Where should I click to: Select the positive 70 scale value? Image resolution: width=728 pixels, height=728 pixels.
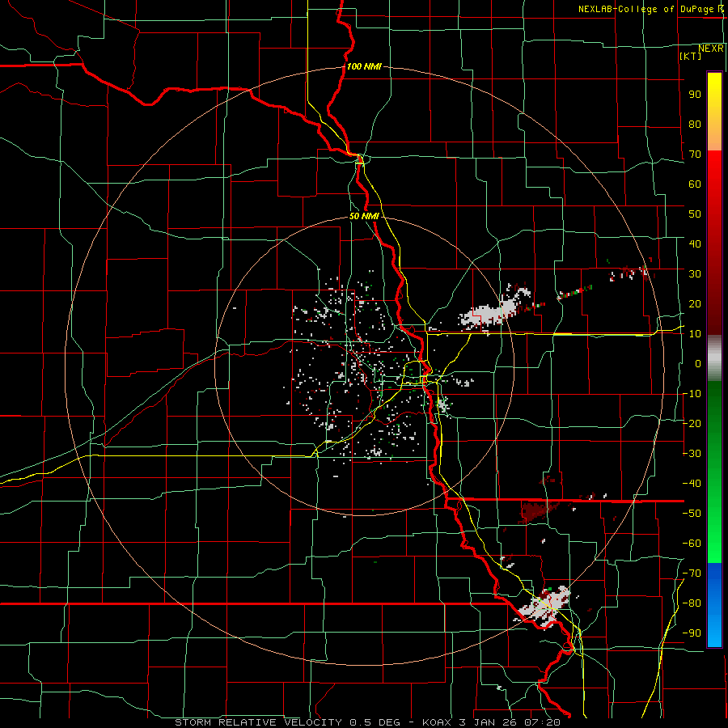[695, 154]
